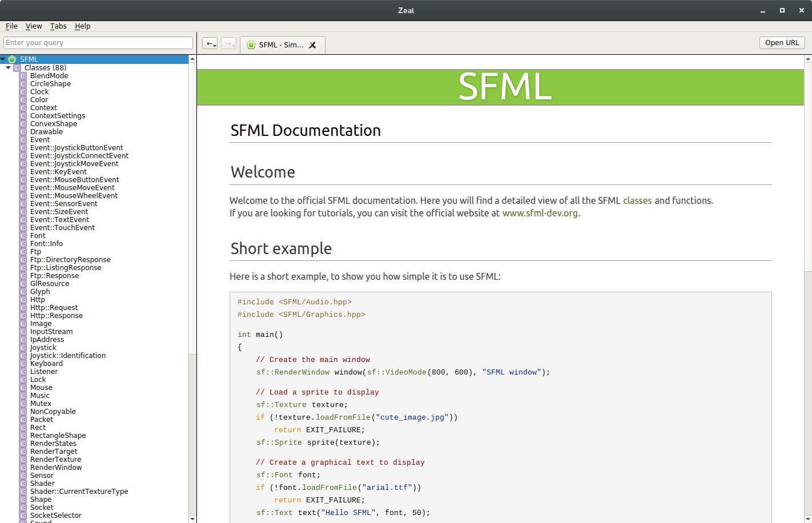The image size is (812, 523).
Task: Click the class icon beside Drawable
Action: point(23,132)
